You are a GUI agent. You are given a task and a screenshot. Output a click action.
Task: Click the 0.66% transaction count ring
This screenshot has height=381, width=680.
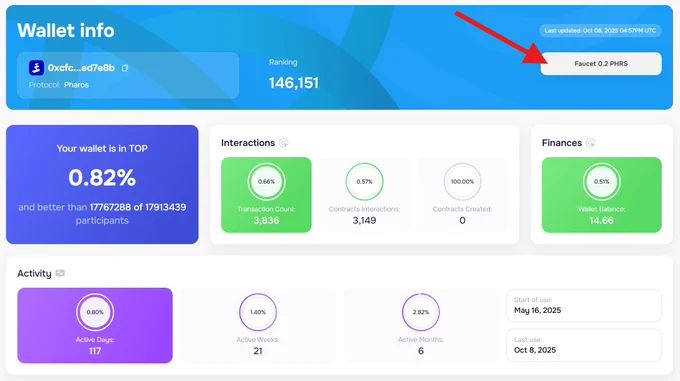coord(266,182)
